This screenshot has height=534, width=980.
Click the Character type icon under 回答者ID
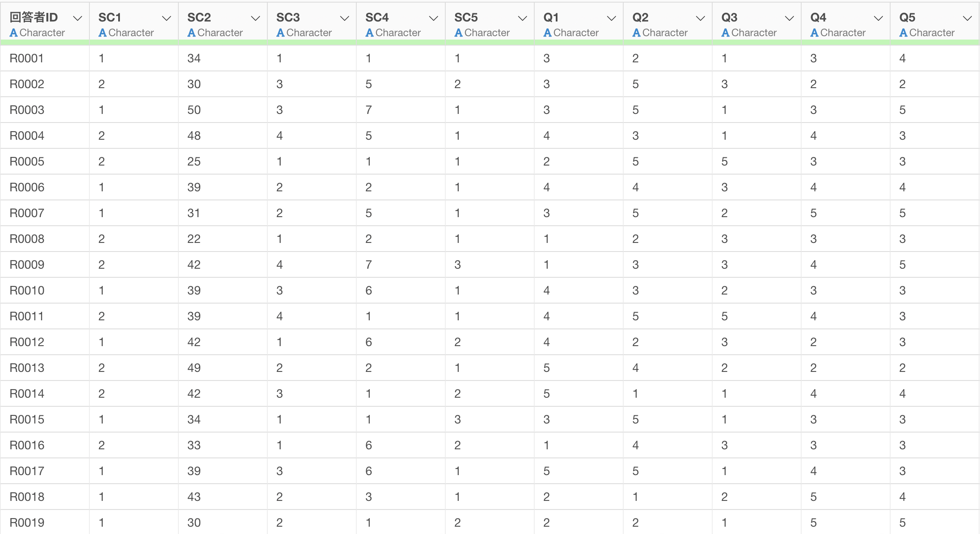click(x=13, y=33)
